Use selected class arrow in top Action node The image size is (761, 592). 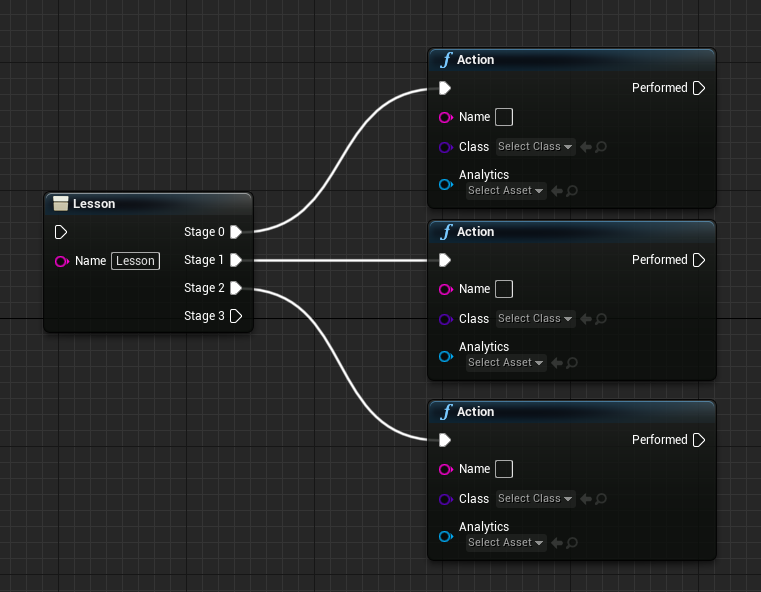(586, 147)
